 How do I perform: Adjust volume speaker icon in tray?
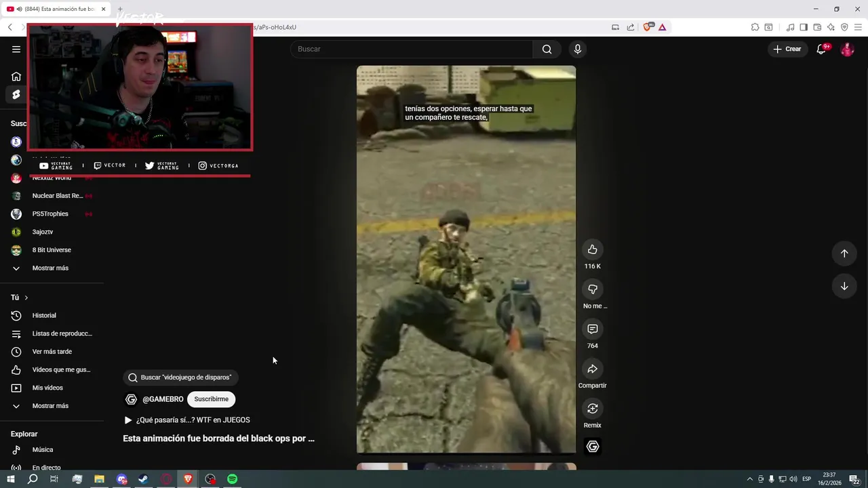[793, 479]
